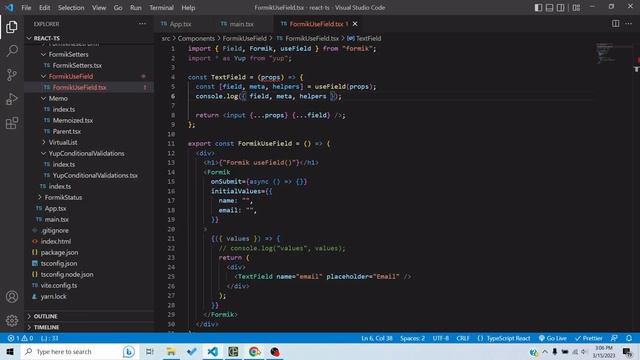This screenshot has width=640, height=360.
Task: Click Spaces: 2 indentation status
Action: pyautogui.click(x=412, y=338)
